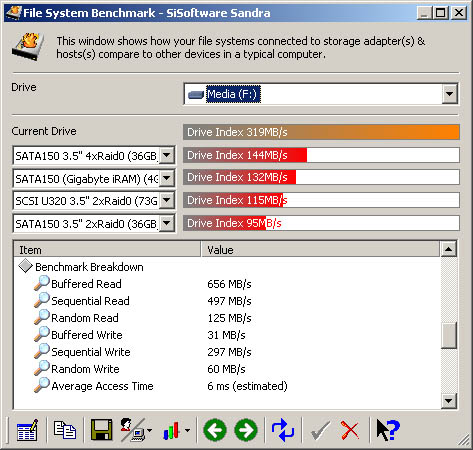Select the Sequential Write row label
The width and height of the screenshot is (473, 450).
pos(91,352)
